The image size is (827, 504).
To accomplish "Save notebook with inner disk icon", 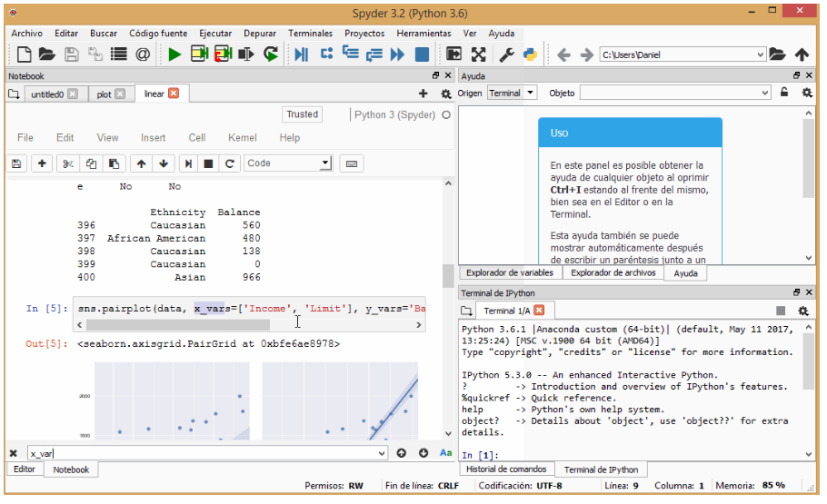I will point(16,163).
